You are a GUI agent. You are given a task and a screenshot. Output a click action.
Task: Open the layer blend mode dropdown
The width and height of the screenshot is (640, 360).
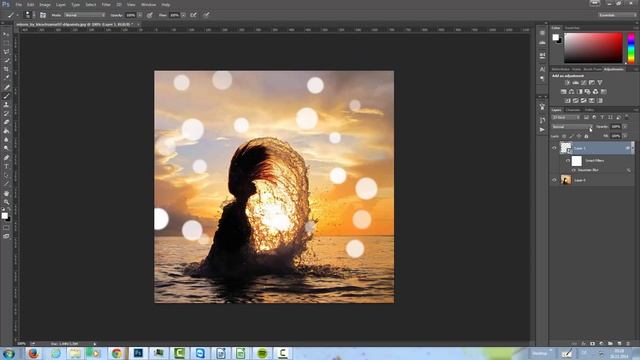pyautogui.click(x=571, y=127)
